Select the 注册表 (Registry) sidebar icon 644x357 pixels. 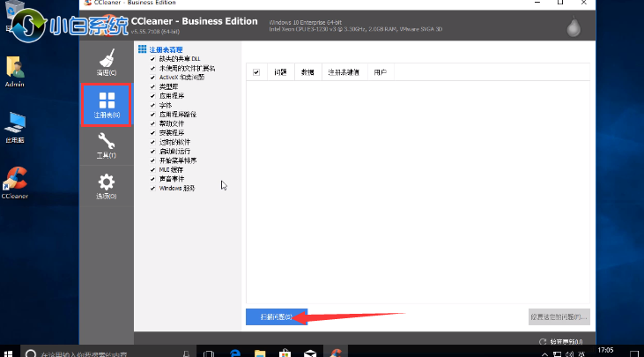click(106, 104)
